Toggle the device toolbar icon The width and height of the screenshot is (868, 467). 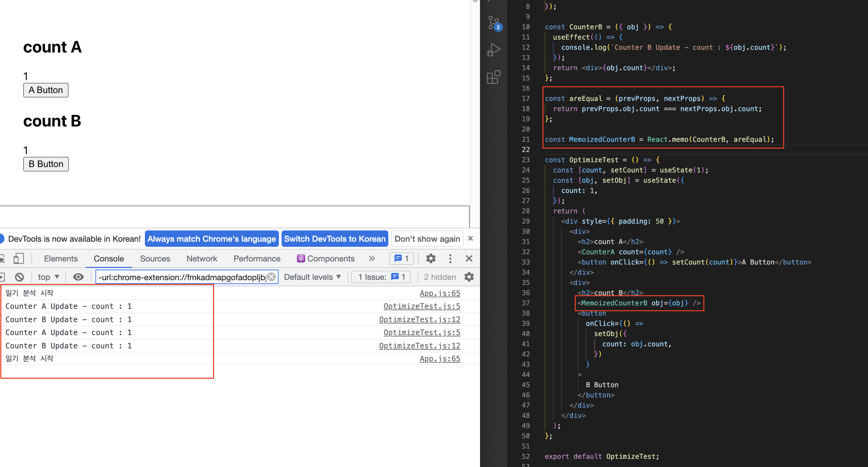[x=19, y=259]
